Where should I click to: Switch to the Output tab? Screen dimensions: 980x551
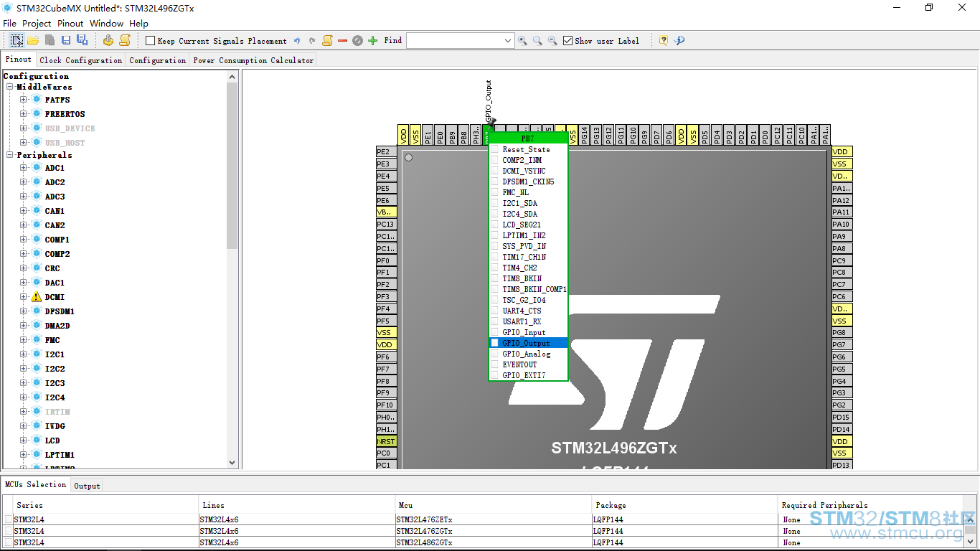coord(87,486)
